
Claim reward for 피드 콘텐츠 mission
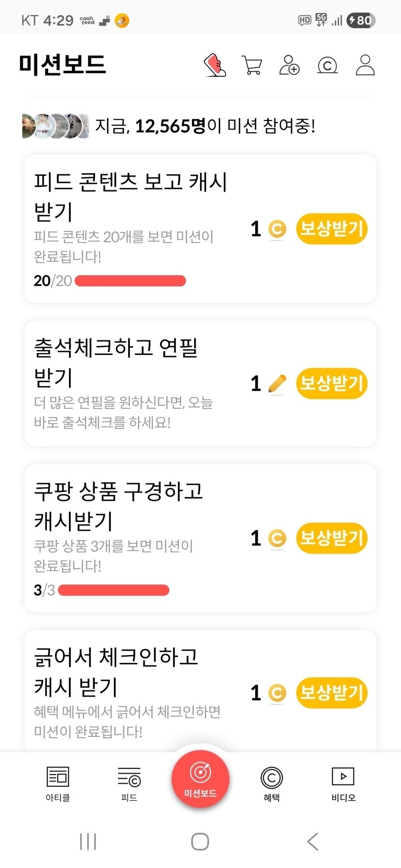(331, 229)
